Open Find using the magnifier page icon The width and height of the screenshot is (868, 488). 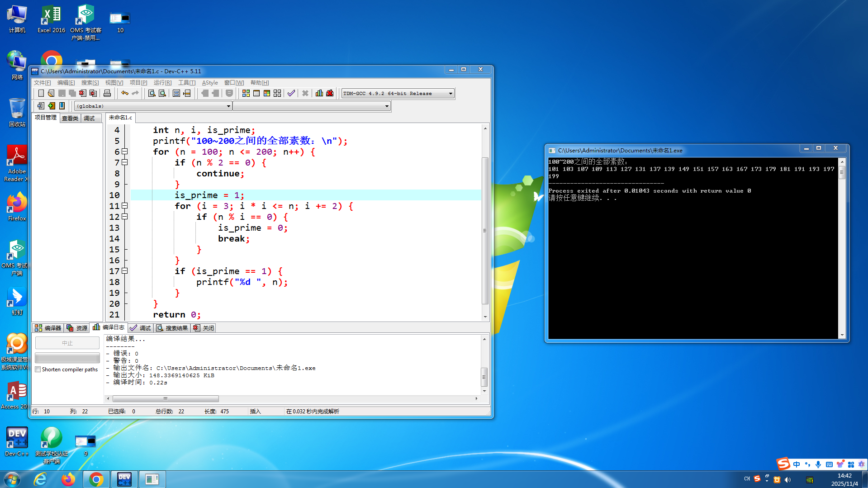pyautogui.click(x=152, y=93)
